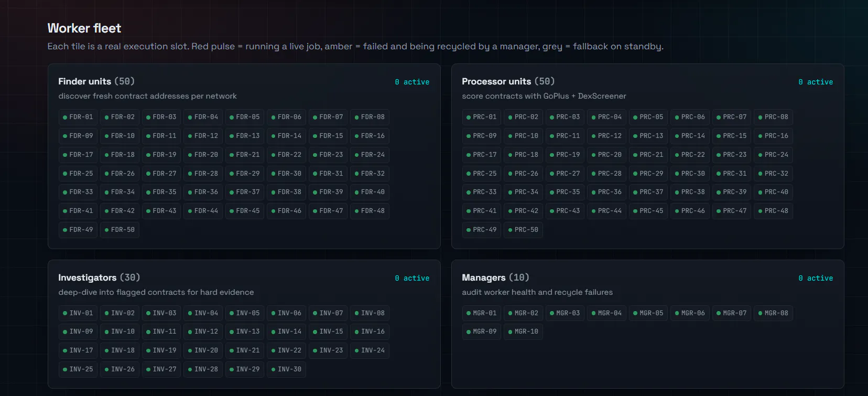Click the PRC-15 tile
This screenshot has width=868, height=396.
pos(732,136)
